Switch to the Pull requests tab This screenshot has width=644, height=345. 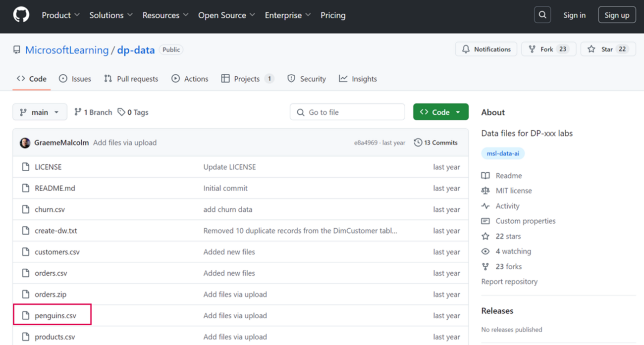coord(131,79)
